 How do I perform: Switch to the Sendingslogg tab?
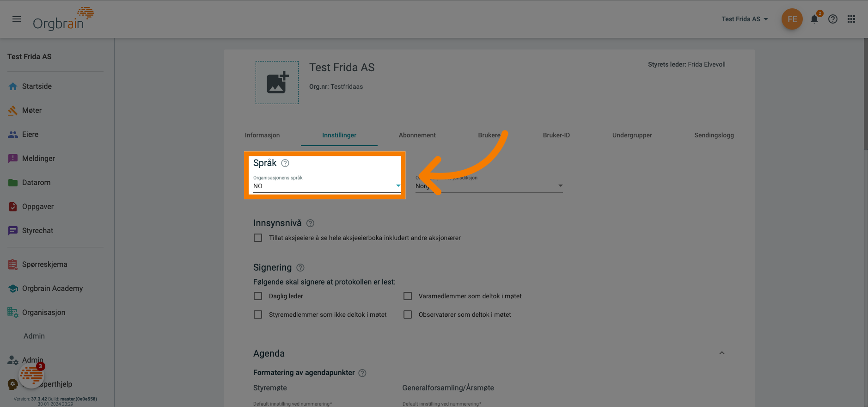tap(714, 135)
